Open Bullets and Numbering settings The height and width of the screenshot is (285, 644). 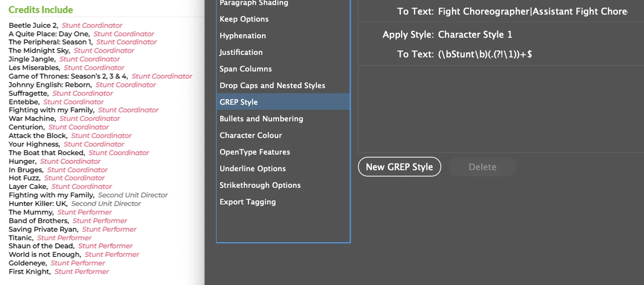tap(261, 119)
